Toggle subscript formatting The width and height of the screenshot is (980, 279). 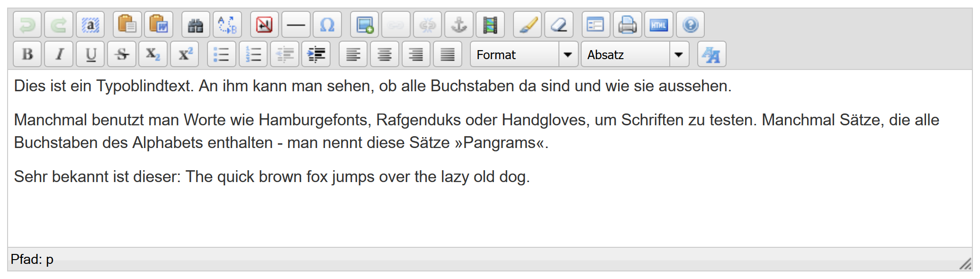[153, 54]
